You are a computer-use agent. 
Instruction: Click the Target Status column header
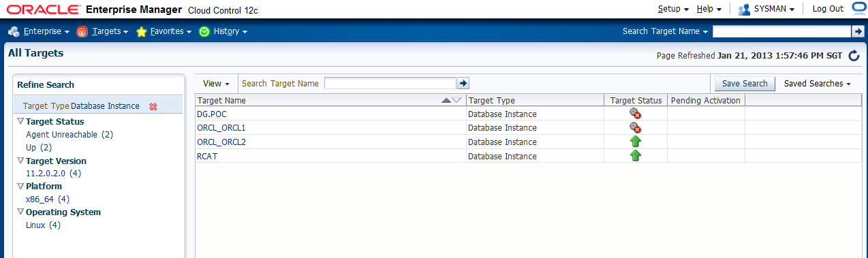coord(636,100)
